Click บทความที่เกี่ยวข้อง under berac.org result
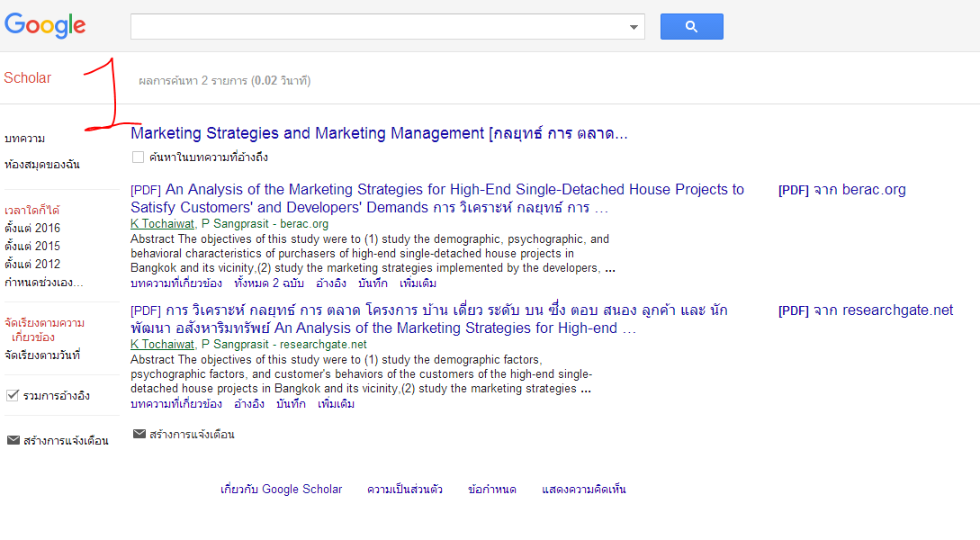This screenshot has height=540, width=980. [x=176, y=283]
